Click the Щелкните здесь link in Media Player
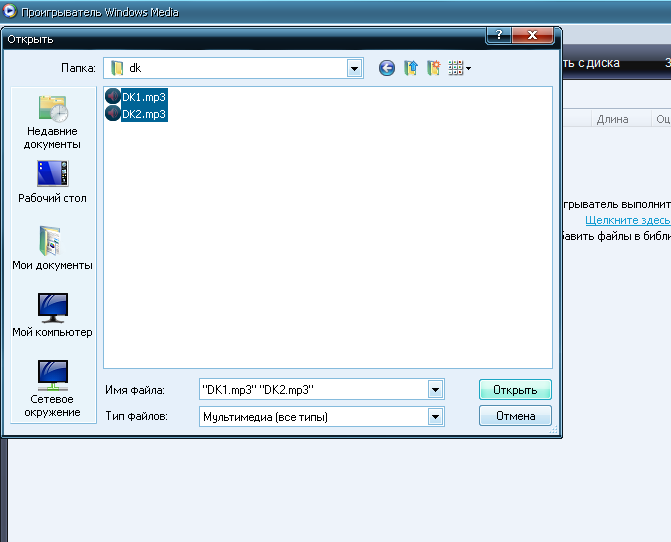 click(x=628, y=220)
